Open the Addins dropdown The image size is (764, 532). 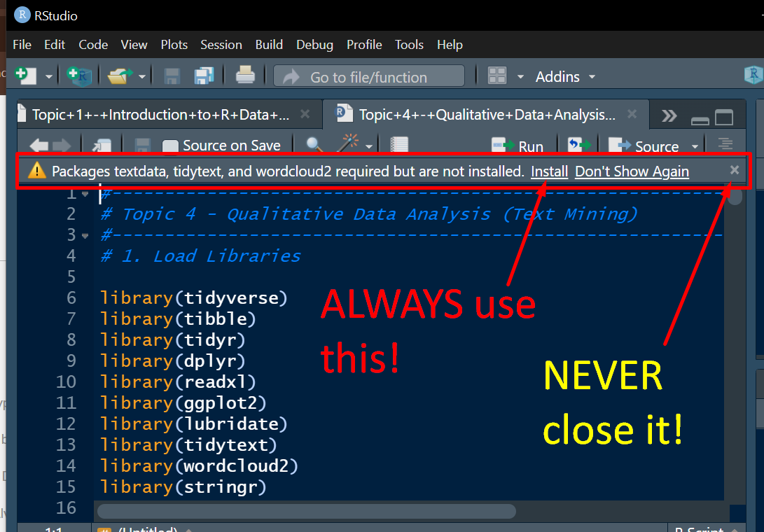tap(564, 76)
